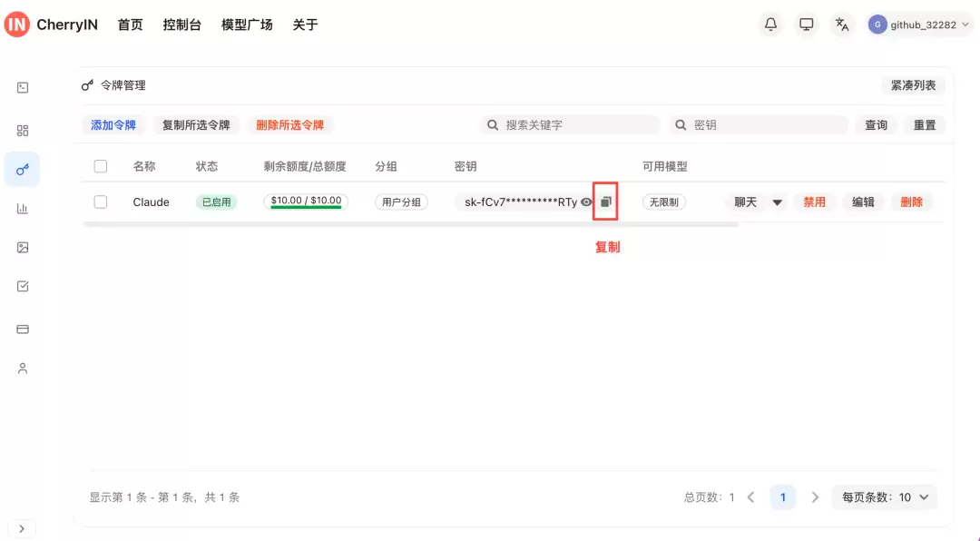This screenshot has width=980, height=541.
Task: Click 删除所选令牌 button
Action: [x=290, y=125]
